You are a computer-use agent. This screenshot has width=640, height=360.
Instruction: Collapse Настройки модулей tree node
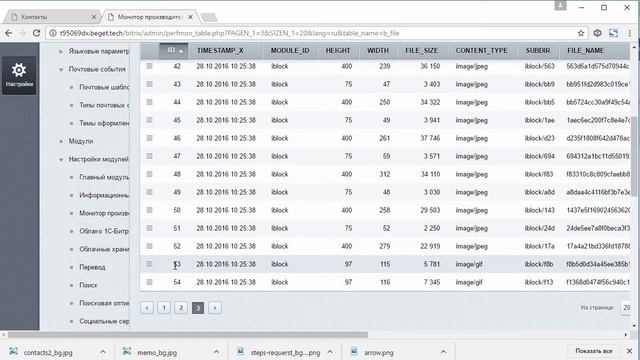coord(61,159)
